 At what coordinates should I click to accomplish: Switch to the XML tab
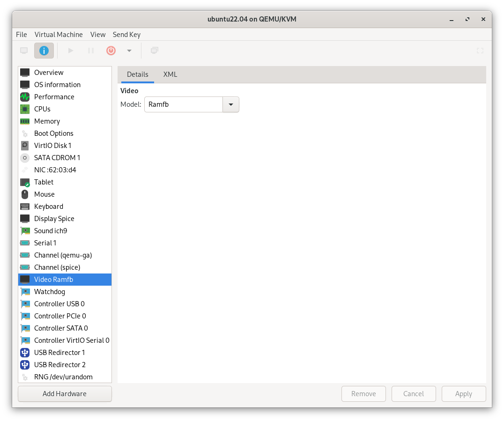(x=170, y=74)
